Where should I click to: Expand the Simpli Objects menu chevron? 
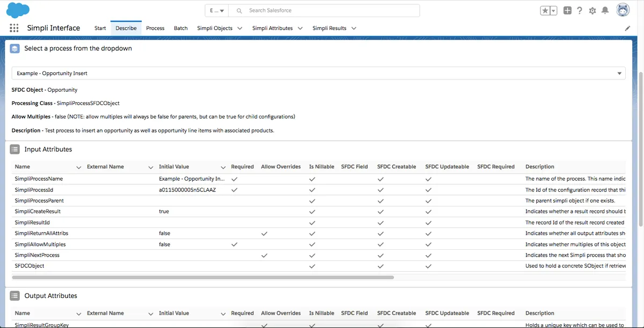pyautogui.click(x=239, y=28)
